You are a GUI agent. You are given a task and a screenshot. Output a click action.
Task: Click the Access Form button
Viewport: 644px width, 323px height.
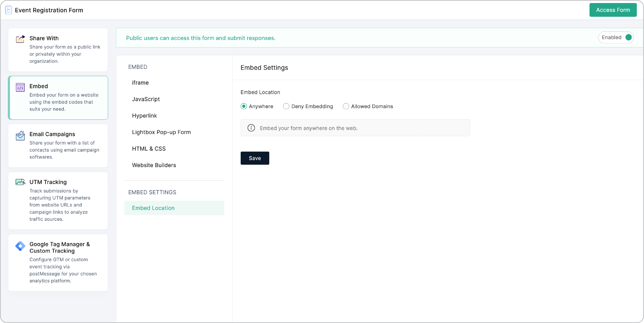pos(613,10)
